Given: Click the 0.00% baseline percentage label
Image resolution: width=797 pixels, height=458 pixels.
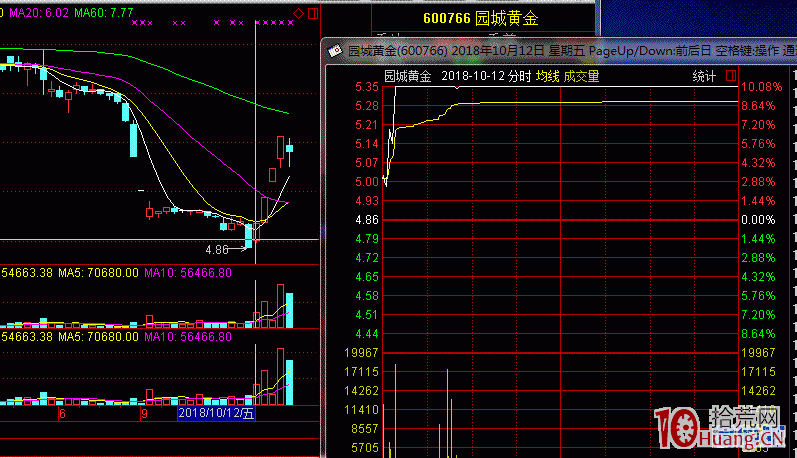Looking at the screenshot, I should tap(758, 220).
